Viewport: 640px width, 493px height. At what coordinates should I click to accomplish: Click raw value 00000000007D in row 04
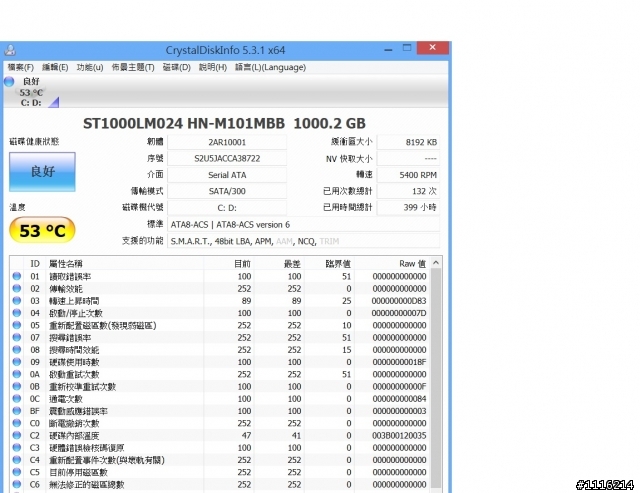pos(399,313)
